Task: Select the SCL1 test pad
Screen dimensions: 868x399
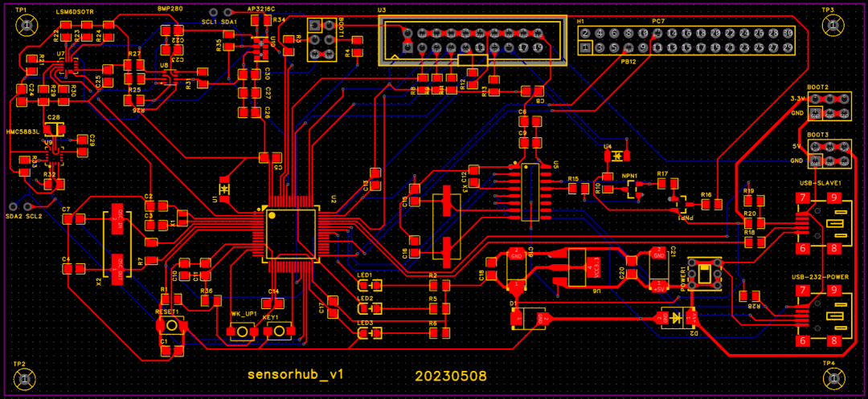Action: pyautogui.click(x=213, y=13)
